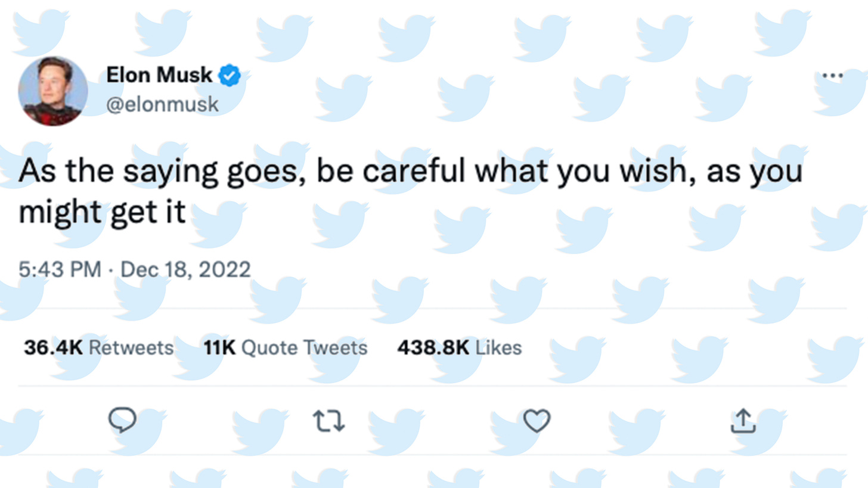Click the blue verified badge next to Elon Musk

click(x=230, y=75)
